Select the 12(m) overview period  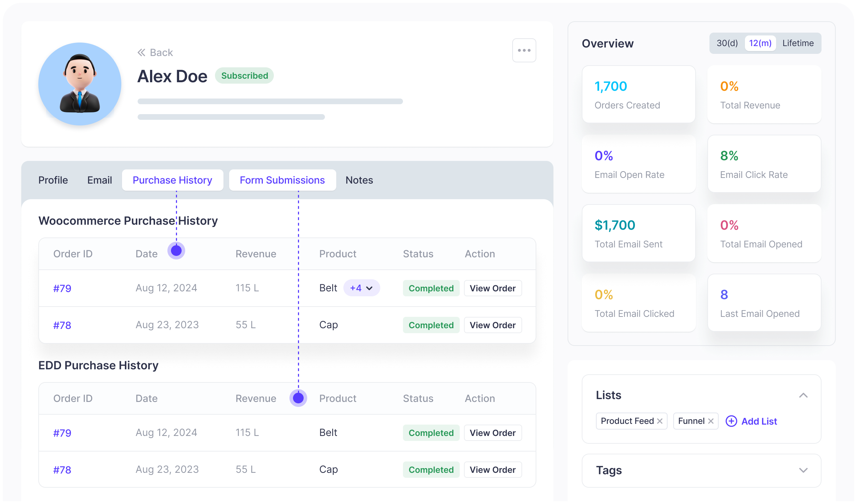[760, 43]
